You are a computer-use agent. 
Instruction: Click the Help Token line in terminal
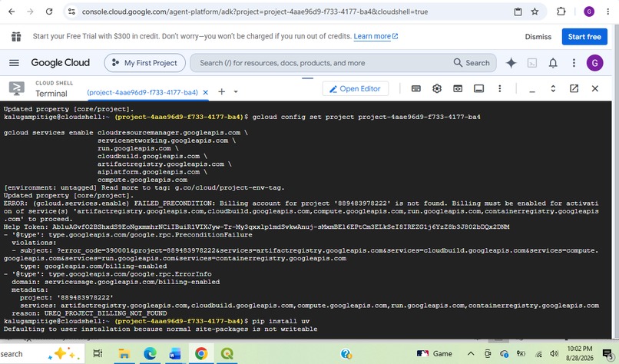tap(257, 227)
